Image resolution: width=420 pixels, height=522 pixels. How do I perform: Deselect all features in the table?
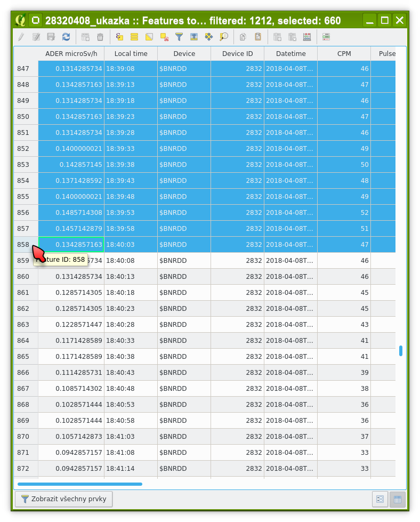(164, 37)
